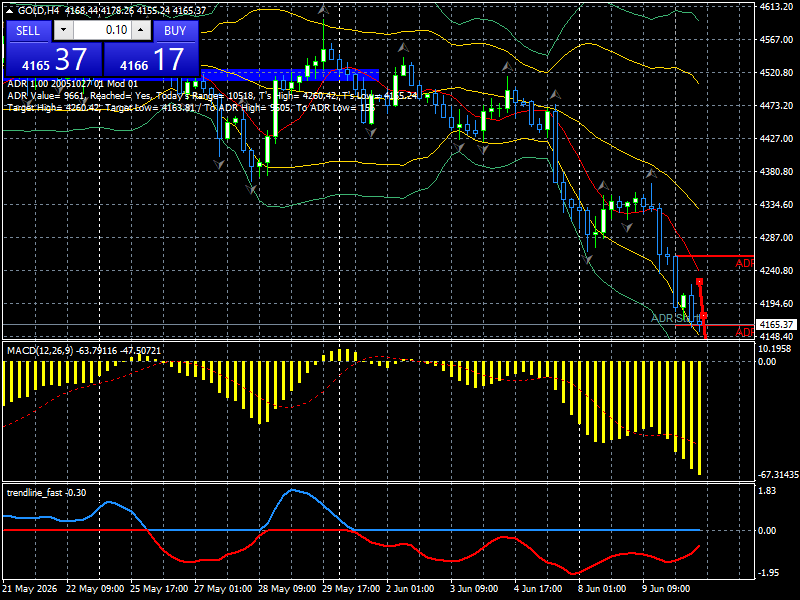
Task: Click the 4 Jun 17:00 time label
Action: pos(538,588)
